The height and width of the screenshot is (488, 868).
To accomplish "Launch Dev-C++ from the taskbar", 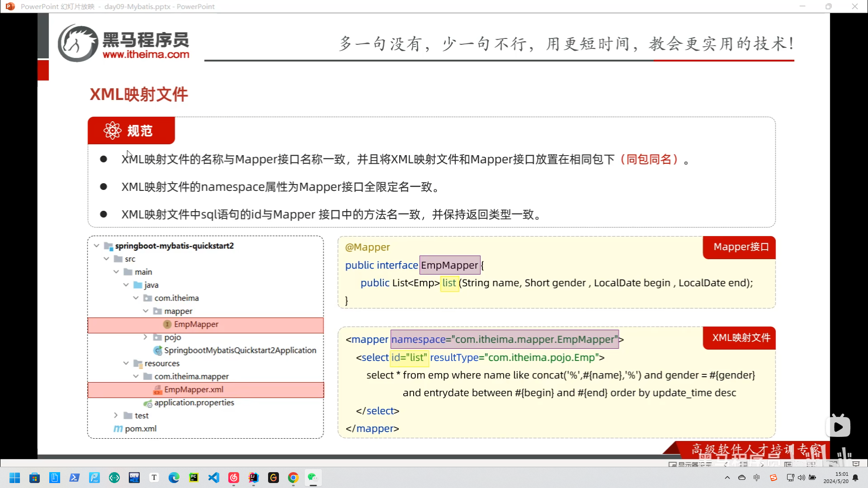I will pos(134,478).
